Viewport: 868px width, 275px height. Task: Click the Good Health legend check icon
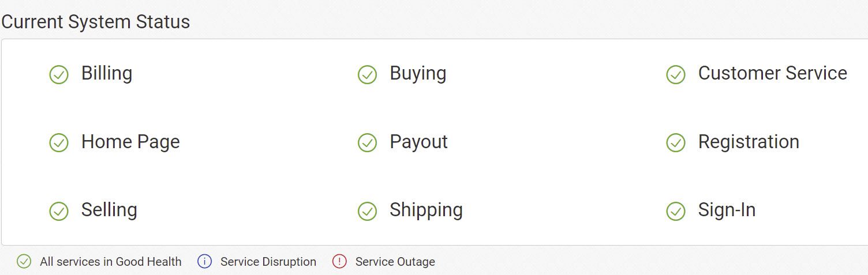point(24,262)
